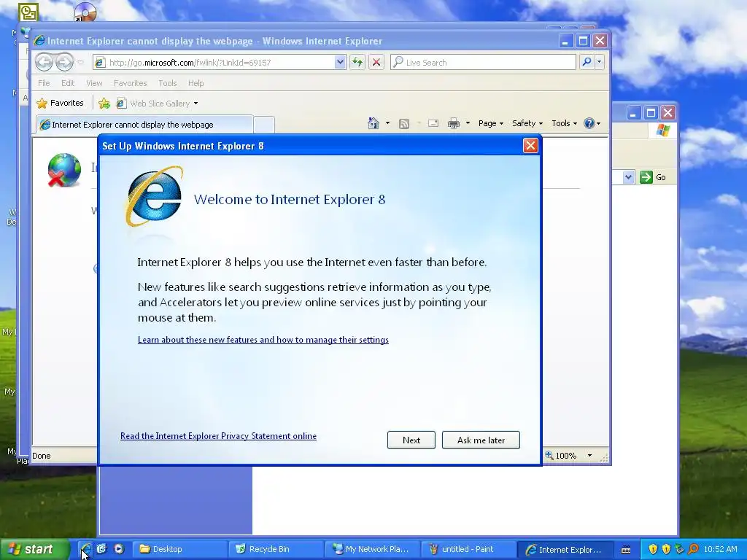Screen dimensions: 747x560
Task: Click the middle Quick Launch icon
Action: pos(101,549)
